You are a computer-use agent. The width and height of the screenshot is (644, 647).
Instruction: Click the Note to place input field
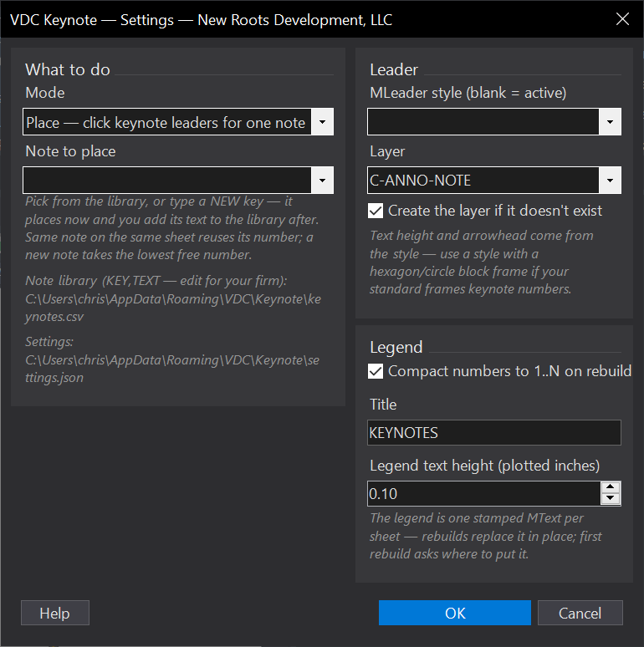coord(166,181)
